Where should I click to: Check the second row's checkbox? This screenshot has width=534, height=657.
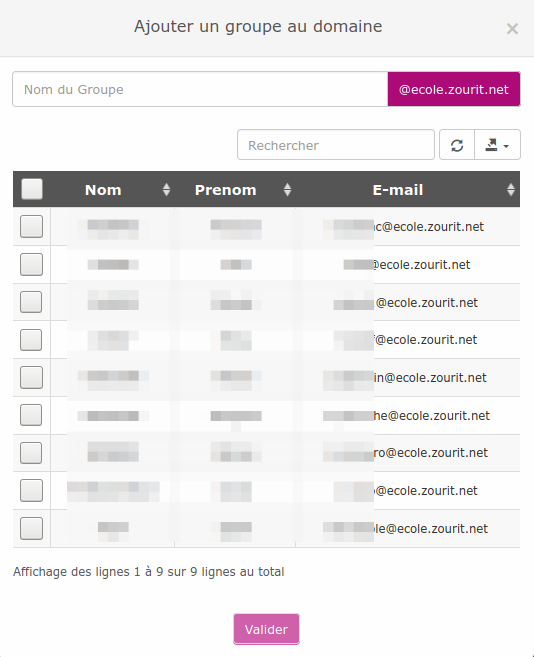(x=31, y=264)
